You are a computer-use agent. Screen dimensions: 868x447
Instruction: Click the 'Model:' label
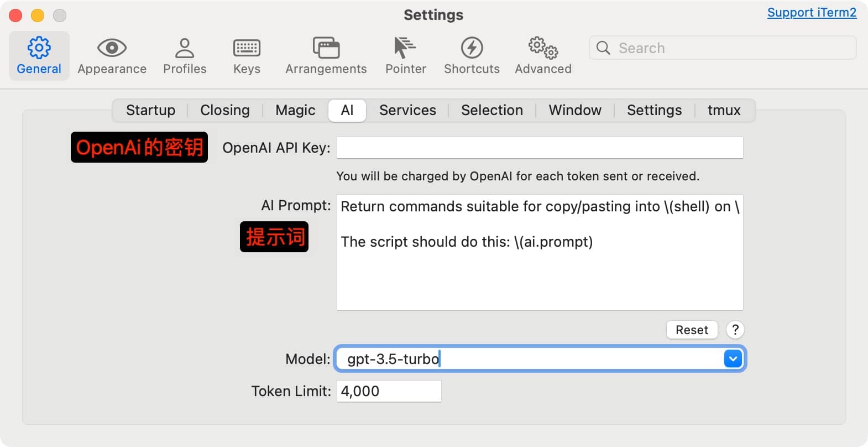(x=307, y=359)
